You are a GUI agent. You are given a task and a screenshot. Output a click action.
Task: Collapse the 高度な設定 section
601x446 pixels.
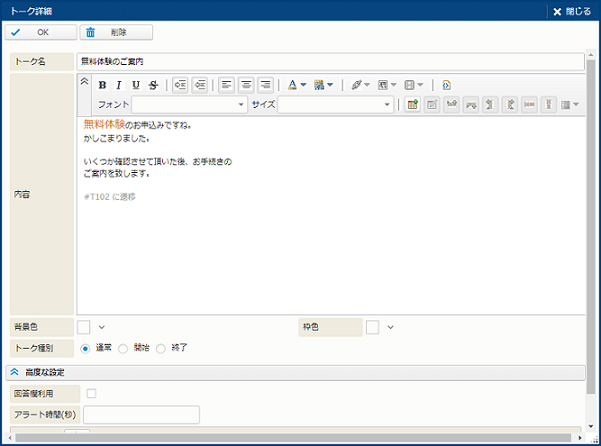16,372
